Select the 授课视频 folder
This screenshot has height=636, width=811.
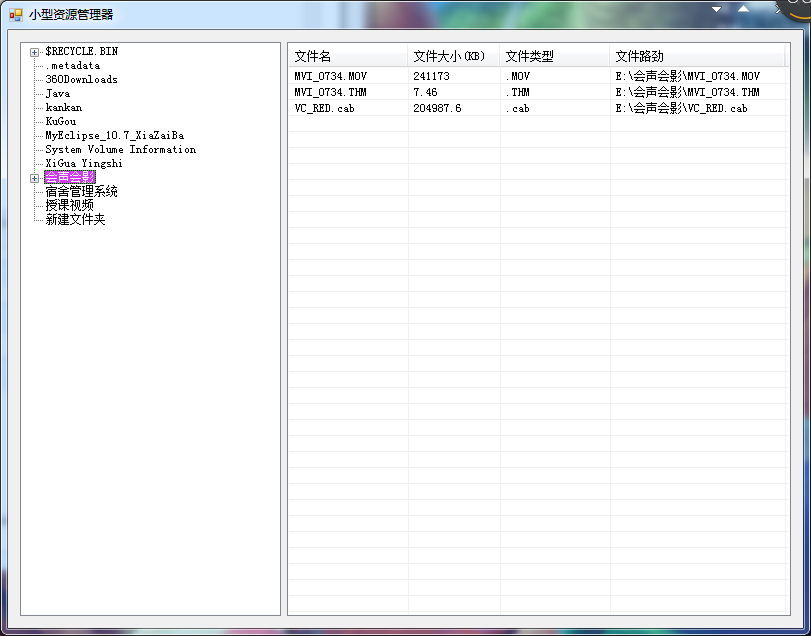[x=69, y=205]
